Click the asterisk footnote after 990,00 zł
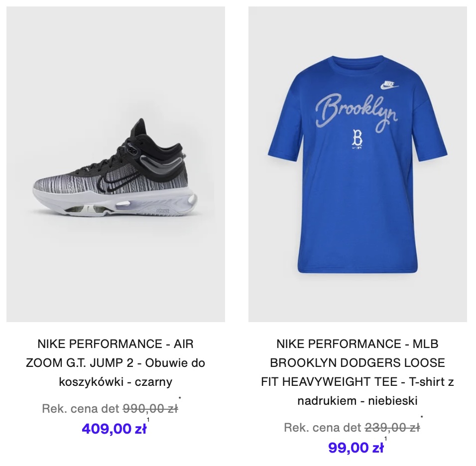The width and height of the screenshot is (476, 466). point(180,398)
